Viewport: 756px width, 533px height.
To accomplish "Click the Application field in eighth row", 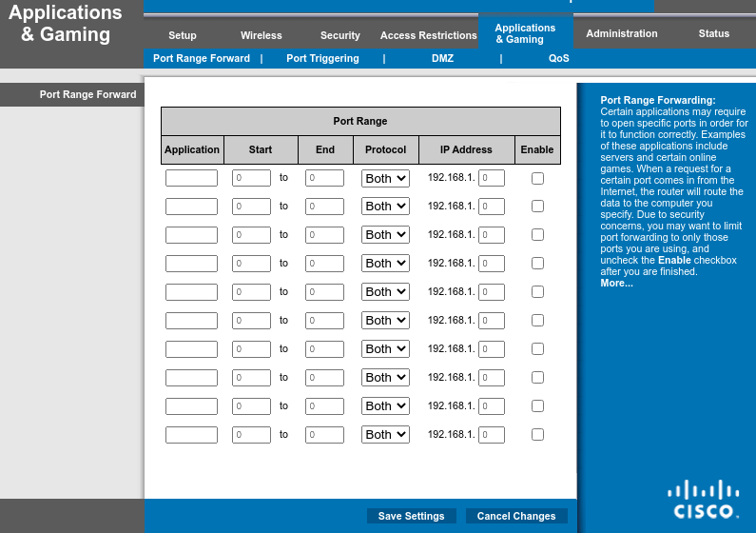I will click(191, 378).
